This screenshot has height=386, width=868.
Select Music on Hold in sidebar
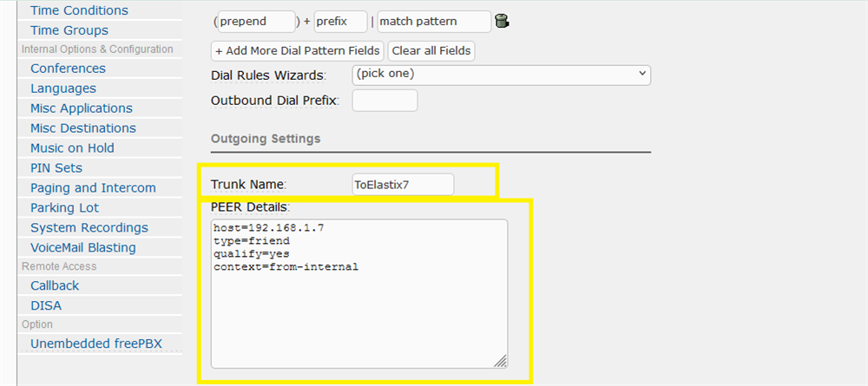(x=72, y=148)
